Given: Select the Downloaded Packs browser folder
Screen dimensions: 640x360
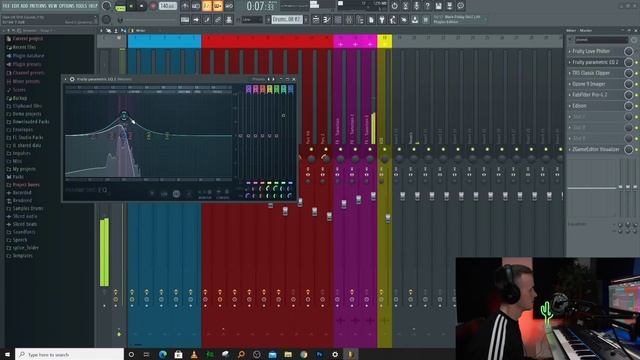Looking at the screenshot, I should click(x=31, y=122).
